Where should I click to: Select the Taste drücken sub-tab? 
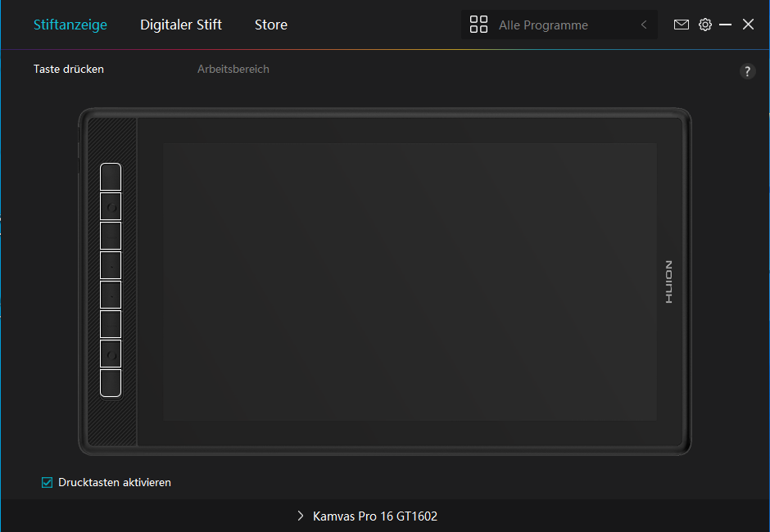coord(69,70)
